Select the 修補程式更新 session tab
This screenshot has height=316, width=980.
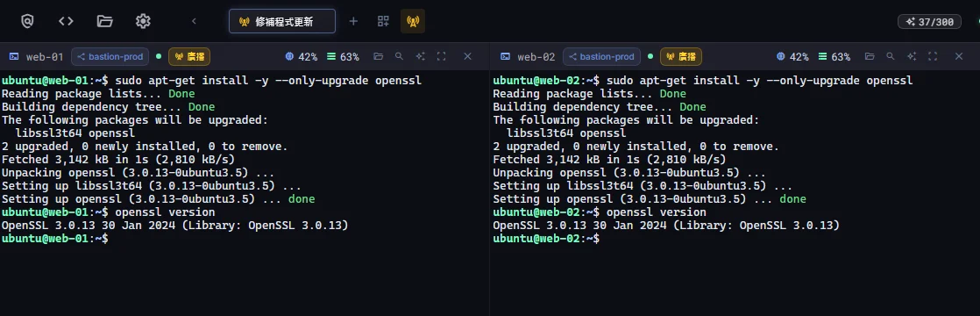click(282, 21)
